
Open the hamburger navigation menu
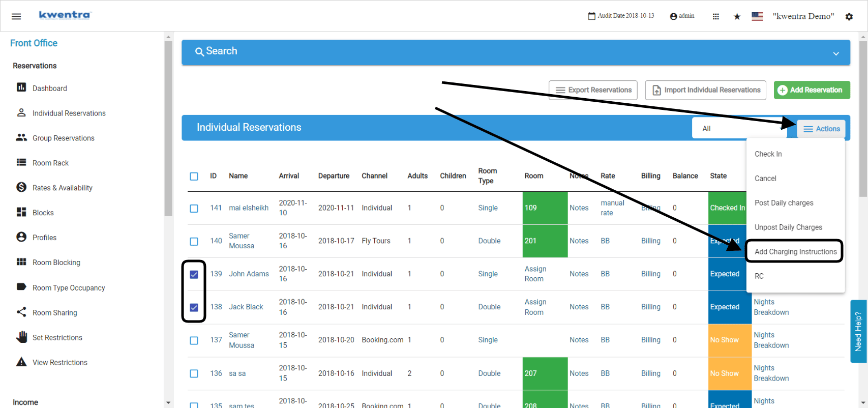(x=16, y=16)
